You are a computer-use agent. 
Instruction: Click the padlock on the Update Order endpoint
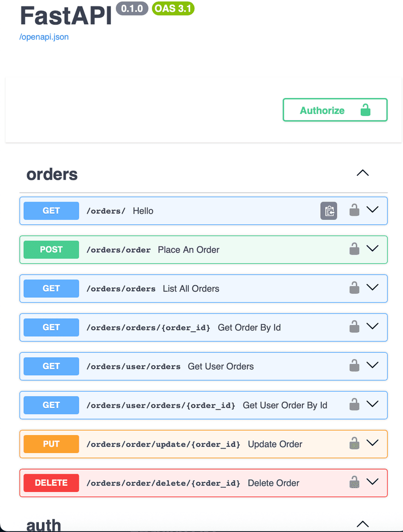click(x=354, y=443)
